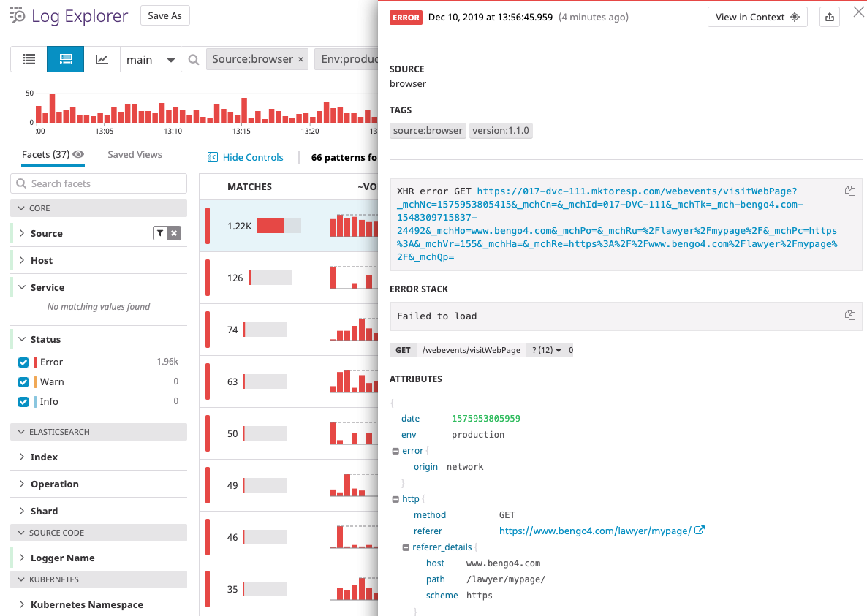Click the GET method badge
Screen dimensions: 867x616
click(x=403, y=350)
